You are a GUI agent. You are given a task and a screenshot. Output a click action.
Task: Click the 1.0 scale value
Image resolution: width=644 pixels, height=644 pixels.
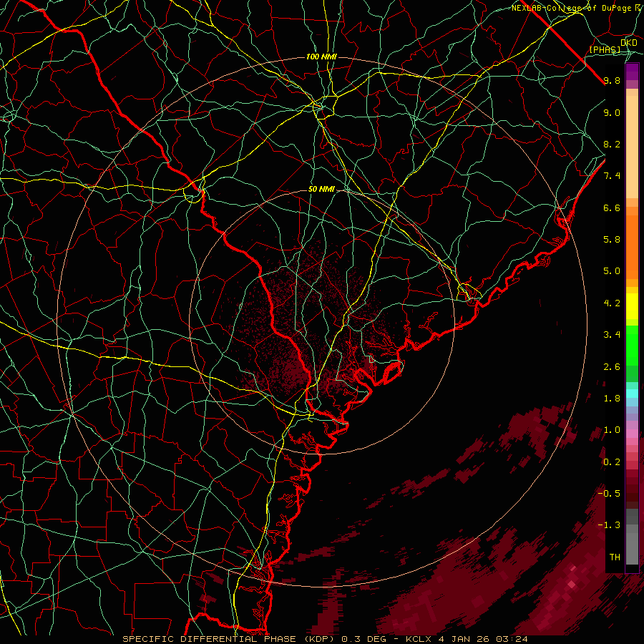pos(612,430)
